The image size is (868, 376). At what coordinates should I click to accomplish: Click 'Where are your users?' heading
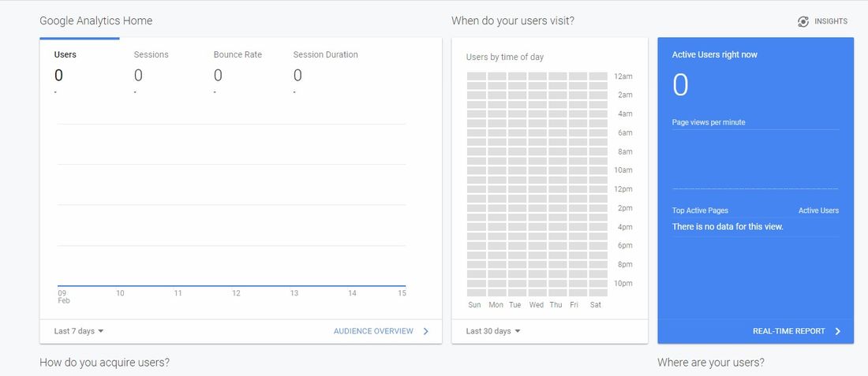[x=711, y=363]
